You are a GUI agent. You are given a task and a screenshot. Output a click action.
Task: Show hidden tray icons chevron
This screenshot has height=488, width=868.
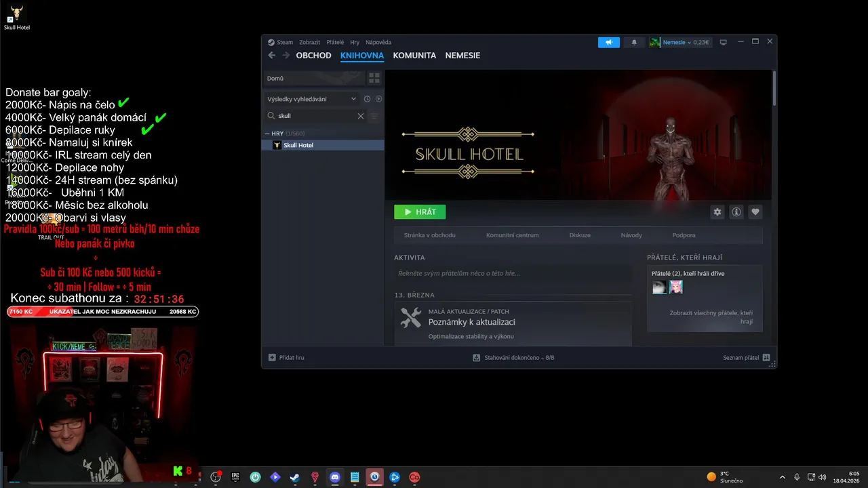782,477
